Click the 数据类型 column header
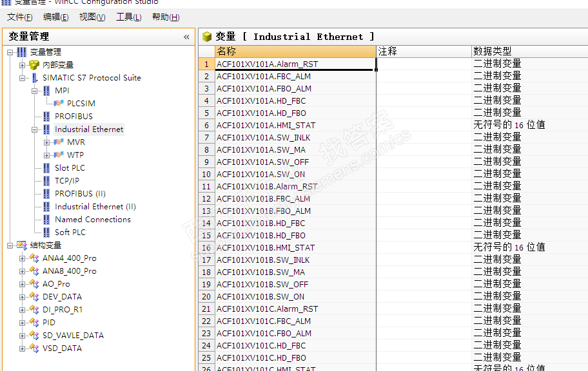The height and width of the screenshot is (371, 588). tap(530, 52)
